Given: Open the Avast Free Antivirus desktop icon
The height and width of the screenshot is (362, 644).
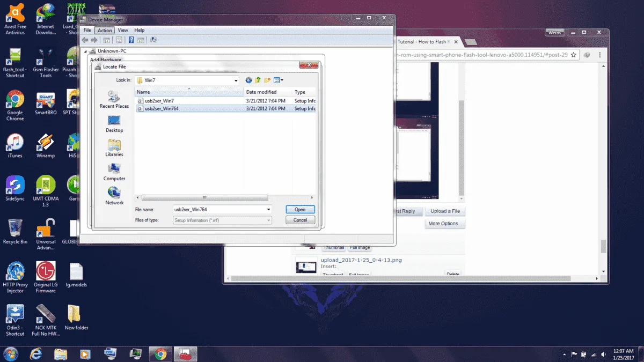Looking at the screenshot, I should [x=15, y=20].
